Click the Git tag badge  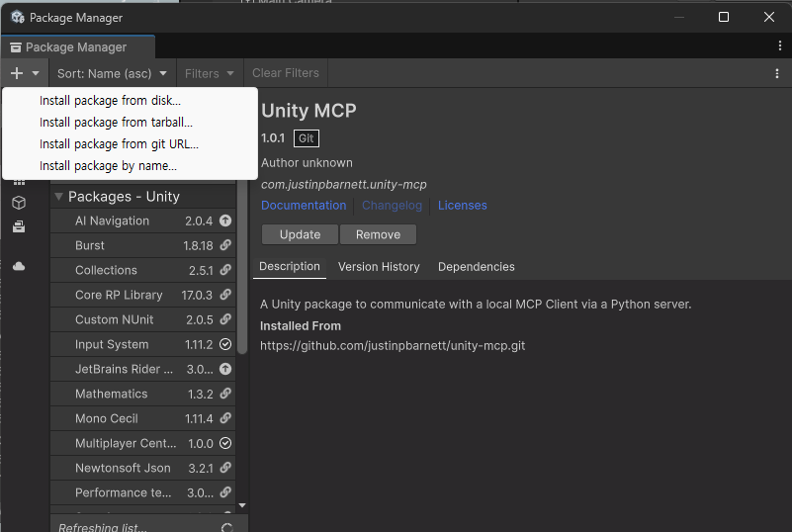click(x=307, y=138)
